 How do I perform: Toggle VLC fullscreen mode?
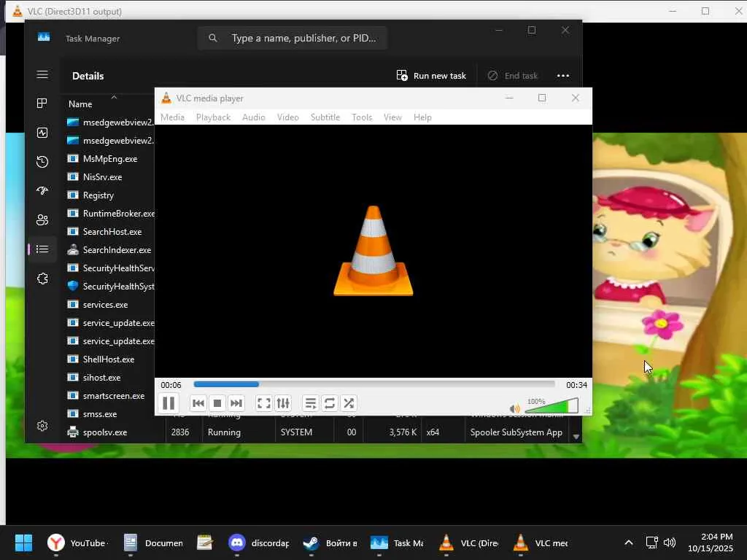click(x=264, y=403)
